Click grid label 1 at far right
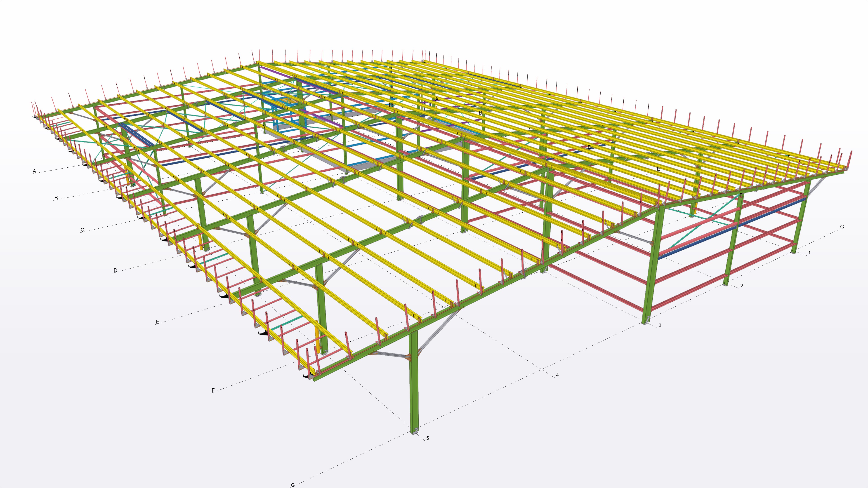This screenshot has width=868, height=488. point(809,253)
